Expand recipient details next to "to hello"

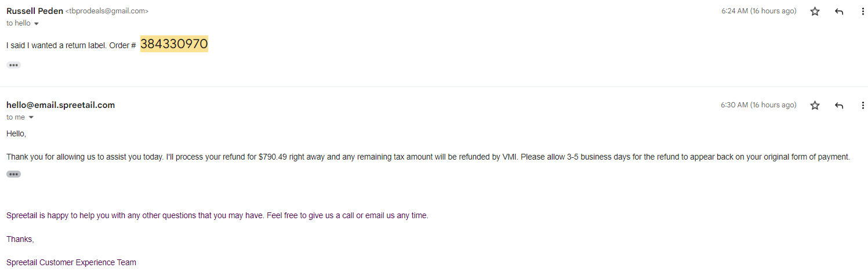[x=37, y=24]
